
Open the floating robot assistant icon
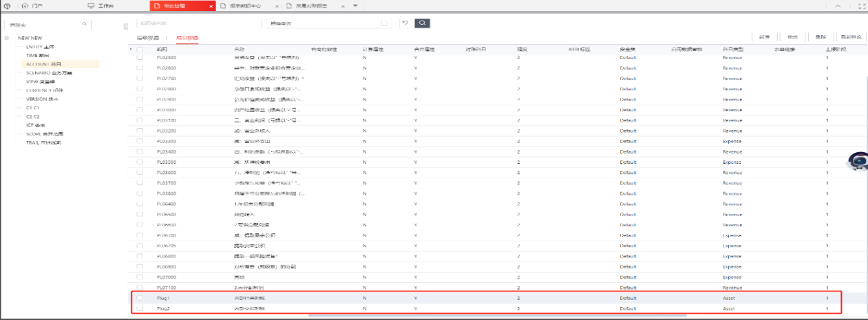[858, 161]
